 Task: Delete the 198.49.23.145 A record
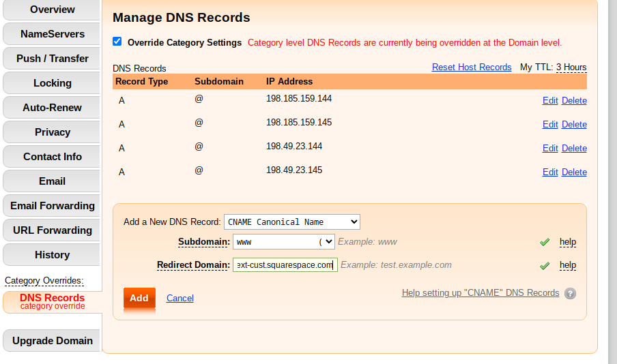(x=574, y=172)
